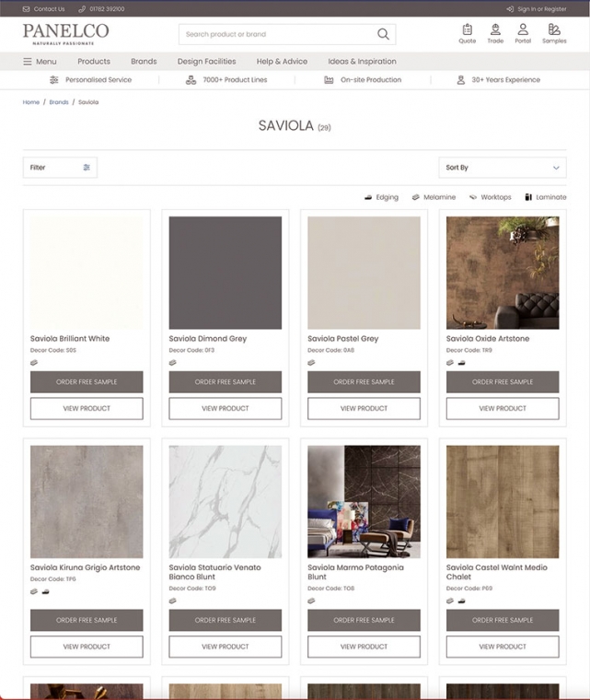590x700 pixels.
Task: Open the Brands menu
Action: [144, 62]
